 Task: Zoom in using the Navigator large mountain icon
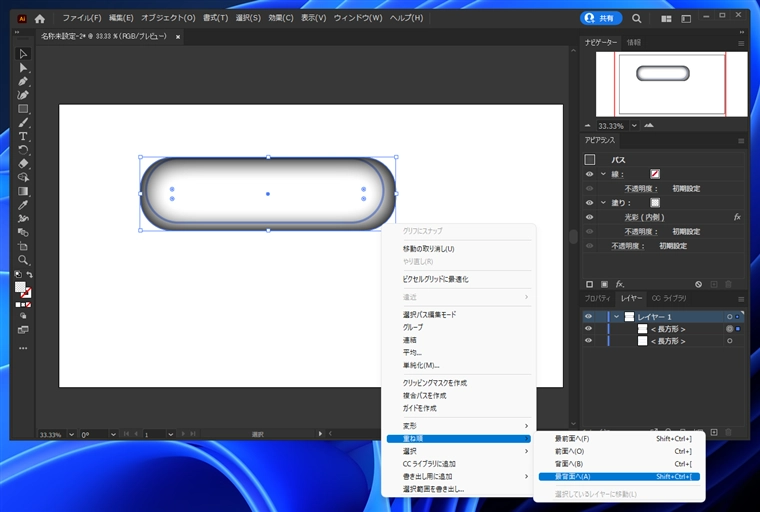click(x=649, y=126)
